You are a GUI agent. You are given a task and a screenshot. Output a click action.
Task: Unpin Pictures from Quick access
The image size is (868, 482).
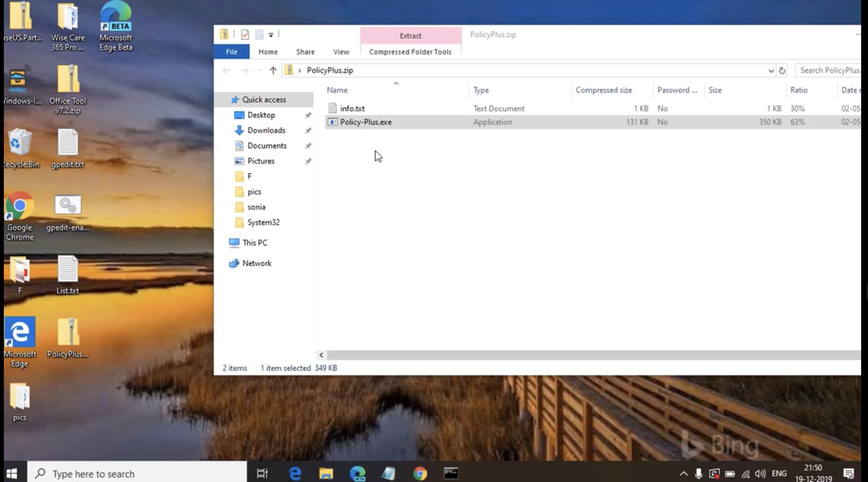(308, 161)
